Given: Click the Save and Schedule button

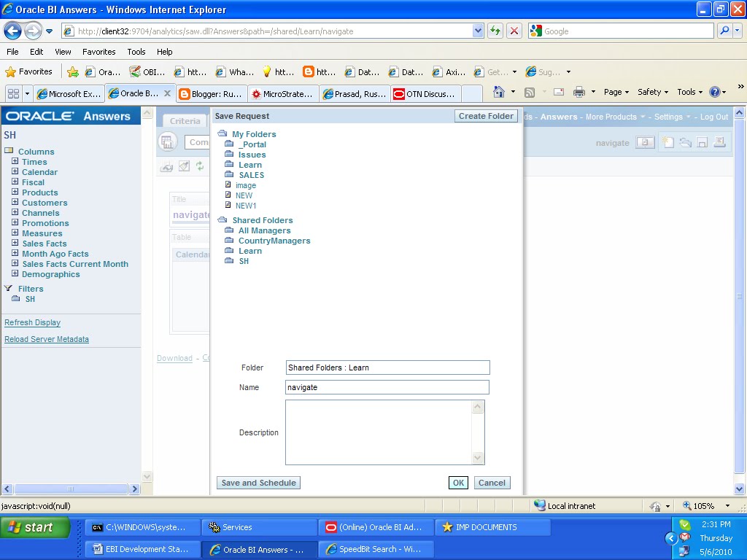Looking at the screenshot, I should pyautogui.click(x=259, y=483).
